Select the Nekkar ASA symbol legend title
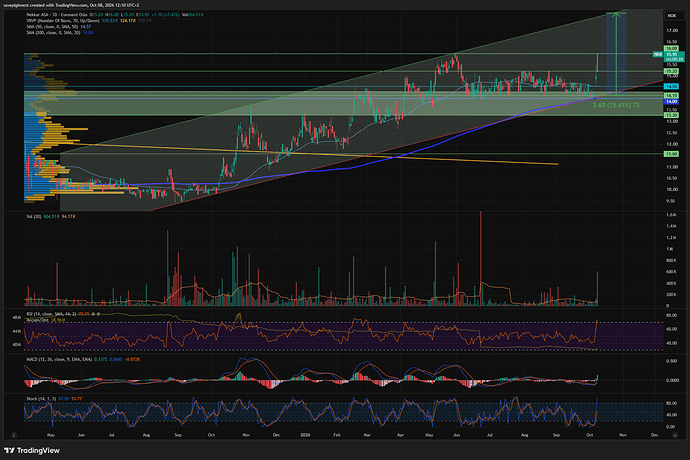This screenshot has height=460, width=690. (57, 15)
